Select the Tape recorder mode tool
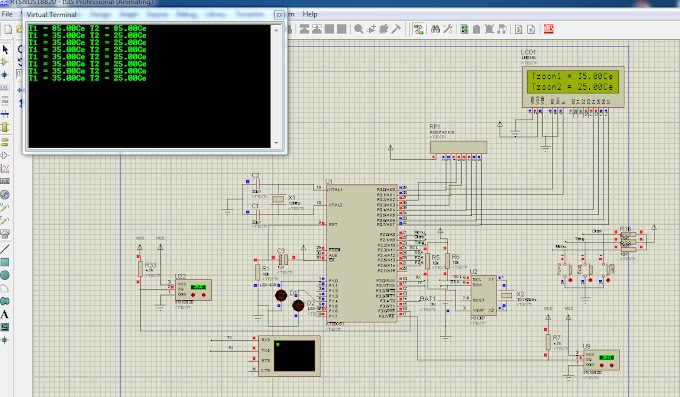 pos(5,181)
